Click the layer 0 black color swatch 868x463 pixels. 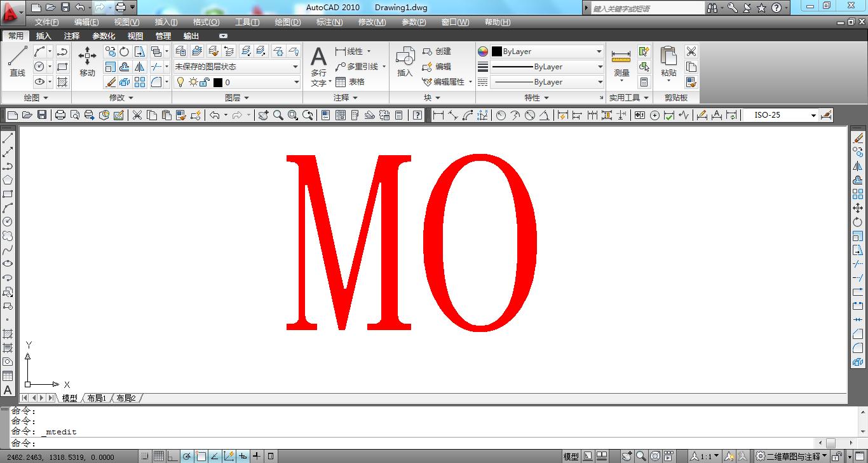pos(218,82)
